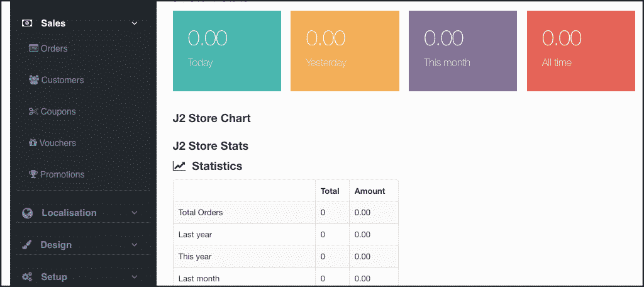The width and height of the screenshot is (644, 287).
Task: Expand the Setup menu chevron
Action: coord(135,277)
